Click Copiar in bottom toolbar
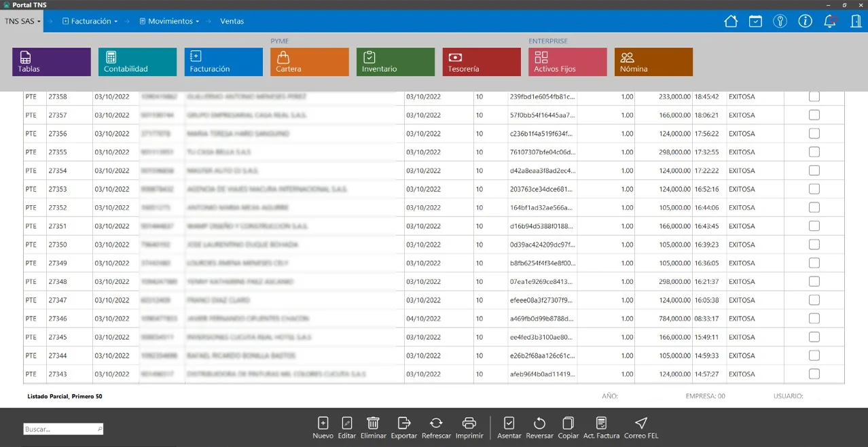Image resolution: width=868 pixels, height=447 pixels. (568, 427)
